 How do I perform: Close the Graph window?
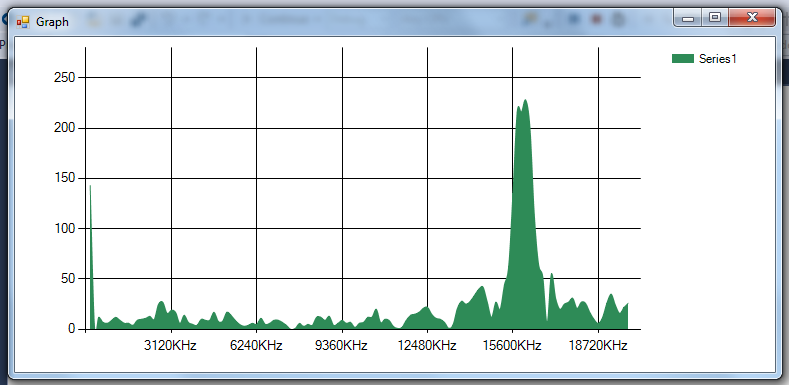(752, 18)
